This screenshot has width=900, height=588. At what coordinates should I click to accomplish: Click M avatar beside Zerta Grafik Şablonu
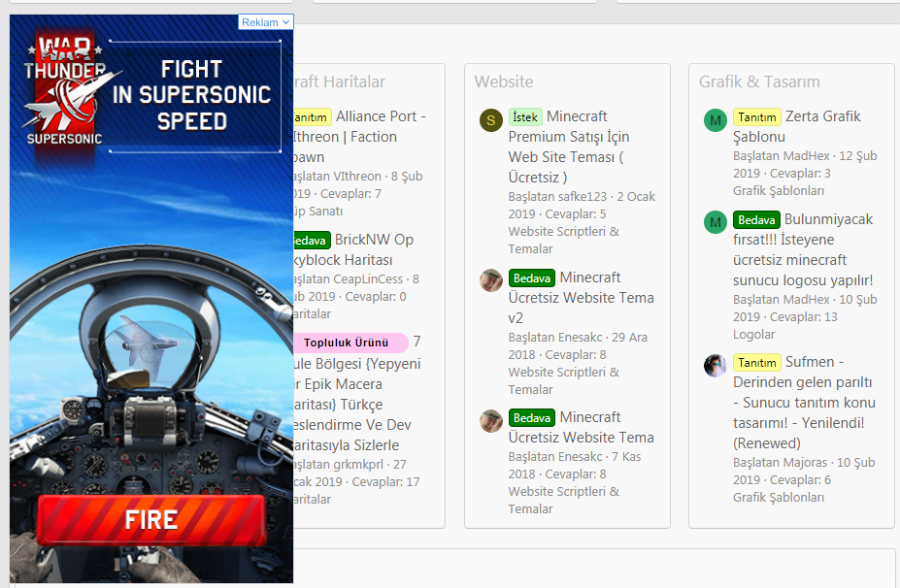tap(716, 120)
